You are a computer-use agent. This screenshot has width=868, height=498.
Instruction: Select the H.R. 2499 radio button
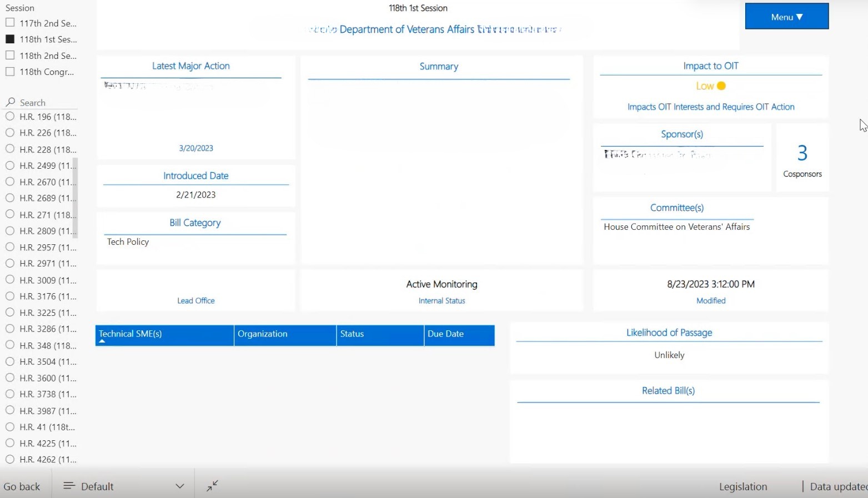[10, 165]
